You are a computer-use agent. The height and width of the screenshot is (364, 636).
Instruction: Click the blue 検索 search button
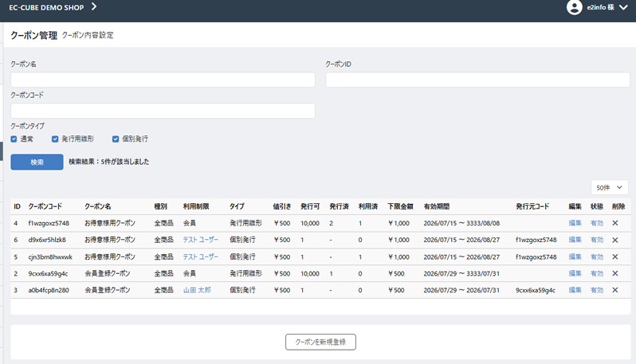point(37,162)
